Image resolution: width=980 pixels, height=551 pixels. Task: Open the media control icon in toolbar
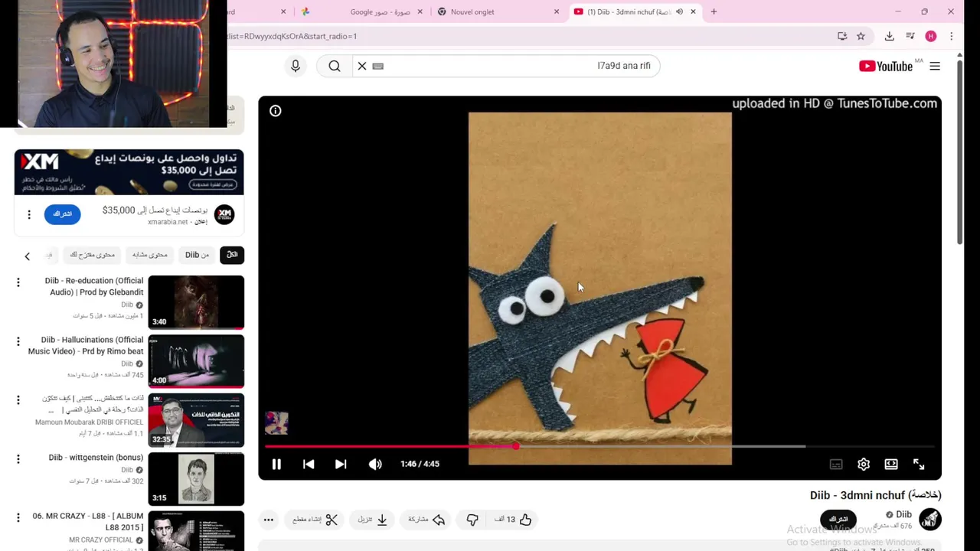(x=910, y=36)
